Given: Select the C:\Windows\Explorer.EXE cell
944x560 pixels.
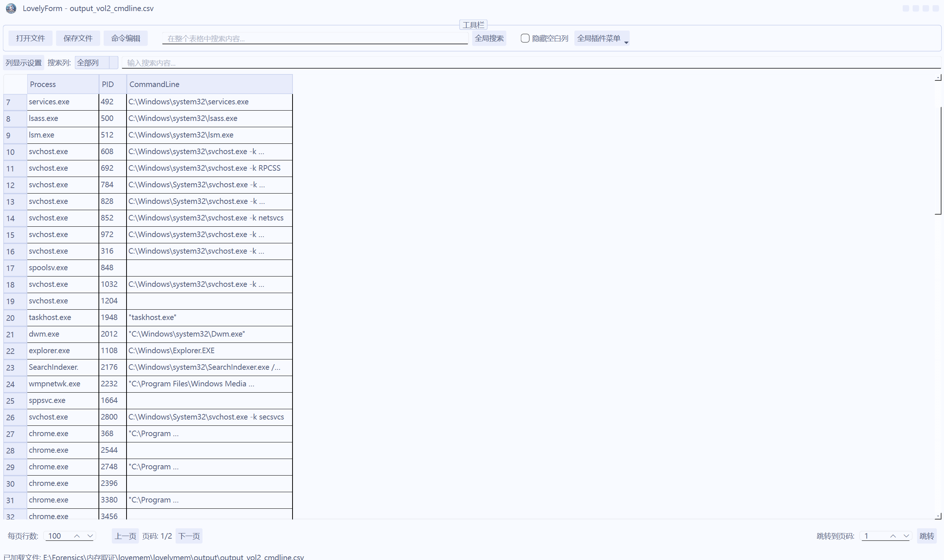Looking at the screenshot, I should click(209, 351).
